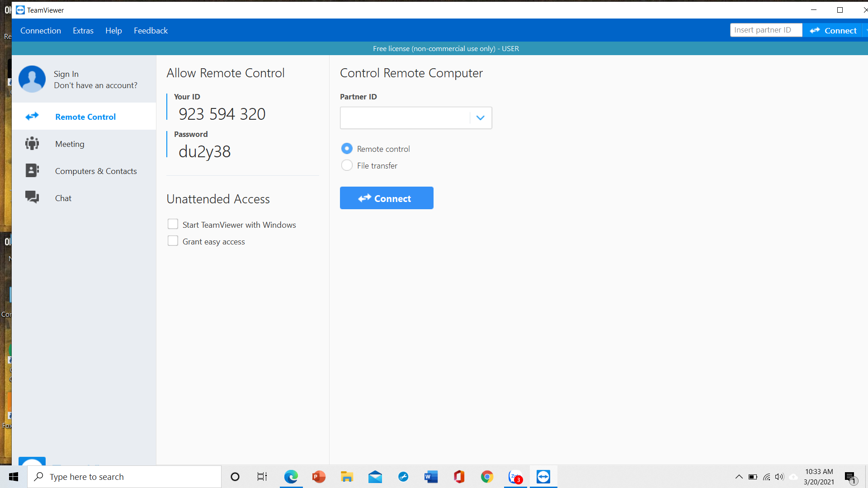Open Microsoft Edge from taskbar
This screenshot has height=488, width=868.
(291, 477)
